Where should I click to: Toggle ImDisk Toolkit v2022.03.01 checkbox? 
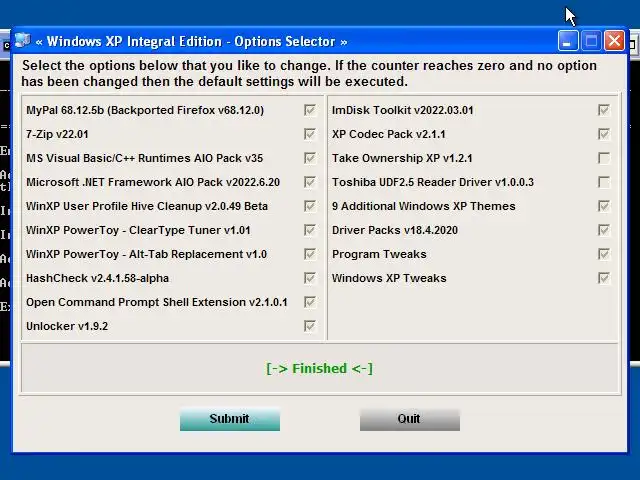coord(604,110)
